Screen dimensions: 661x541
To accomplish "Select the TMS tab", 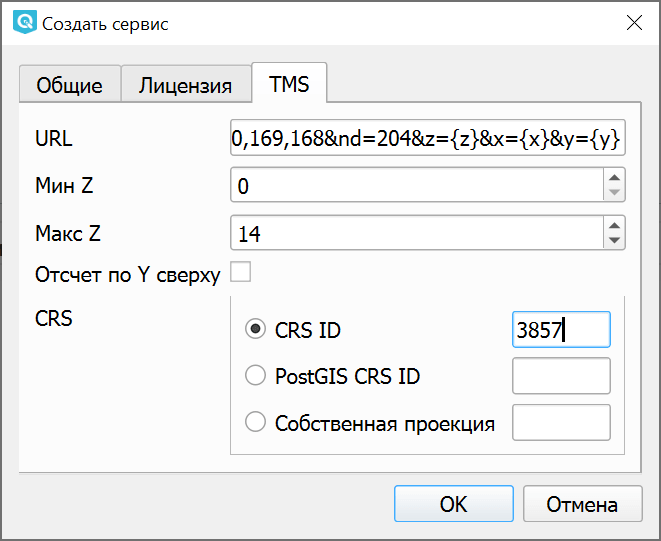I will pyautogui.click(x=290, y=84).
